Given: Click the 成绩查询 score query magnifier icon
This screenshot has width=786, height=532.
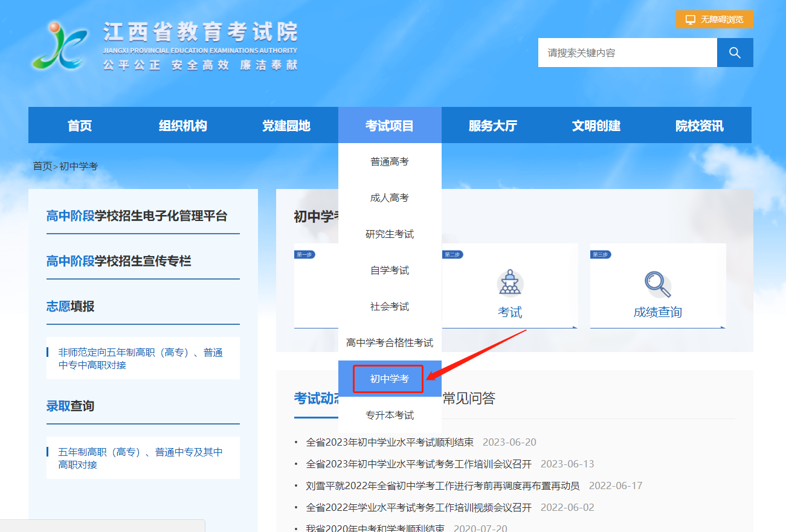Looking at the screenshot, I should tap(657, 283).
